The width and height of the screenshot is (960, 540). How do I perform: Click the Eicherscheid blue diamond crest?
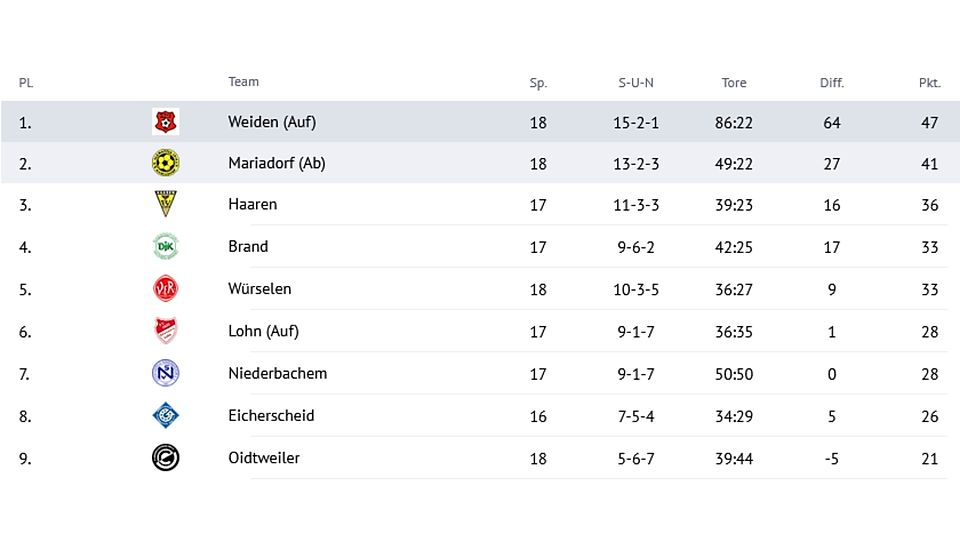(x=165, y=415)
